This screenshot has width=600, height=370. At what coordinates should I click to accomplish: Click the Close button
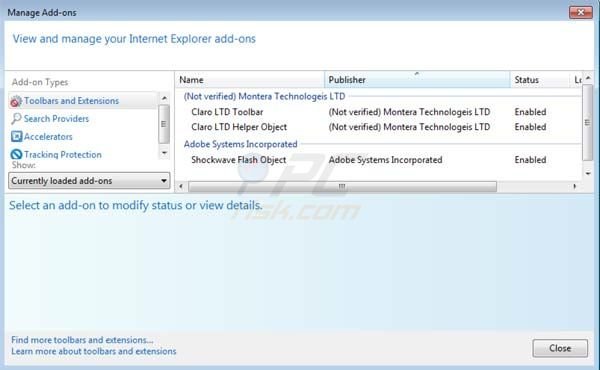[x=560, y=348]
